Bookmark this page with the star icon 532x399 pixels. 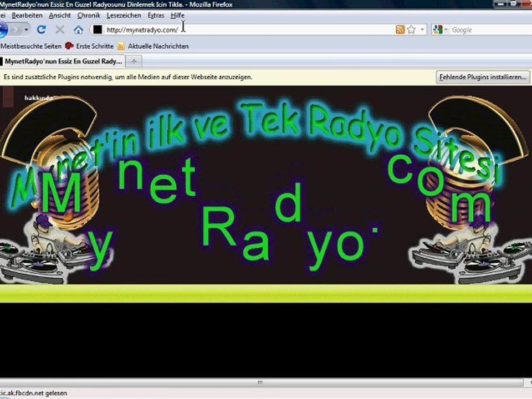click(x=411, y=30)
